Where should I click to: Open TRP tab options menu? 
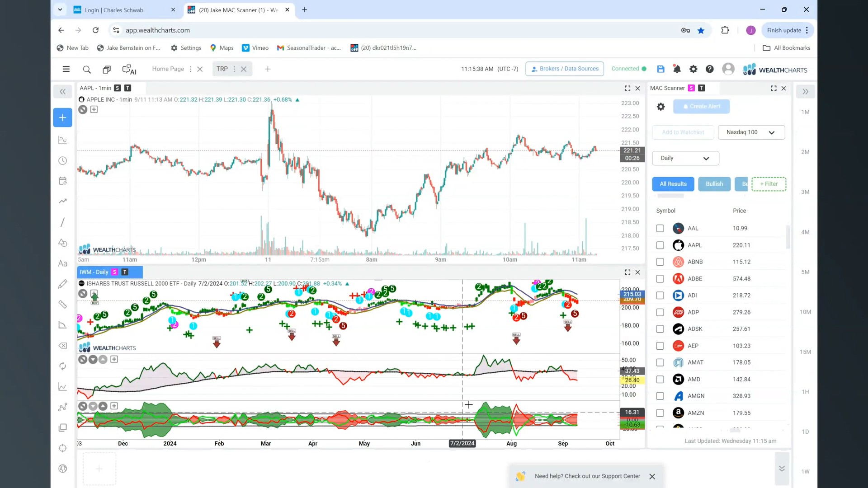pos(234,69)
